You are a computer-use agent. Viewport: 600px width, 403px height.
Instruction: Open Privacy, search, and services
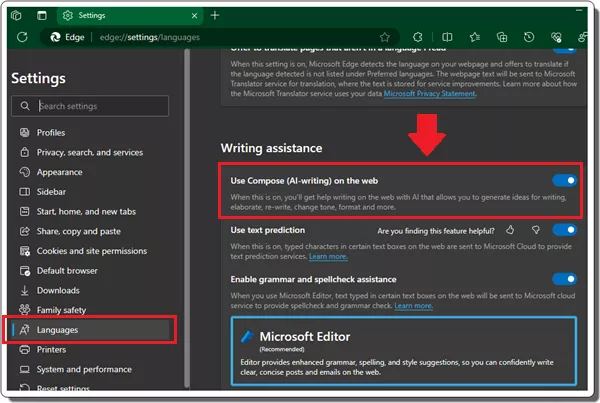pyautogui.click(x=90, y=152)
